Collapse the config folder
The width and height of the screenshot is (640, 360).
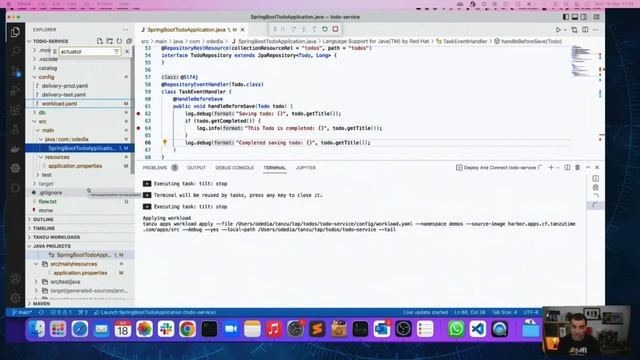(x=80, y=77)
